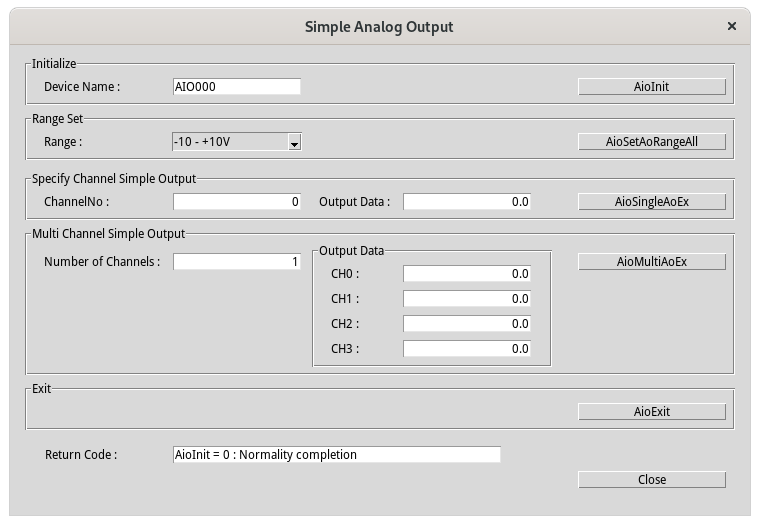Open the Range dropdown arrow
Screen dimensions: 760x525
tap(294, 143)
